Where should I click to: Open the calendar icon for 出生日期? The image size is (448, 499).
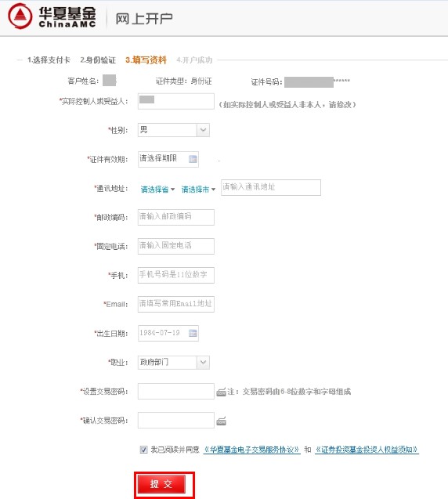pyautogui.click(x=193, y=333)
